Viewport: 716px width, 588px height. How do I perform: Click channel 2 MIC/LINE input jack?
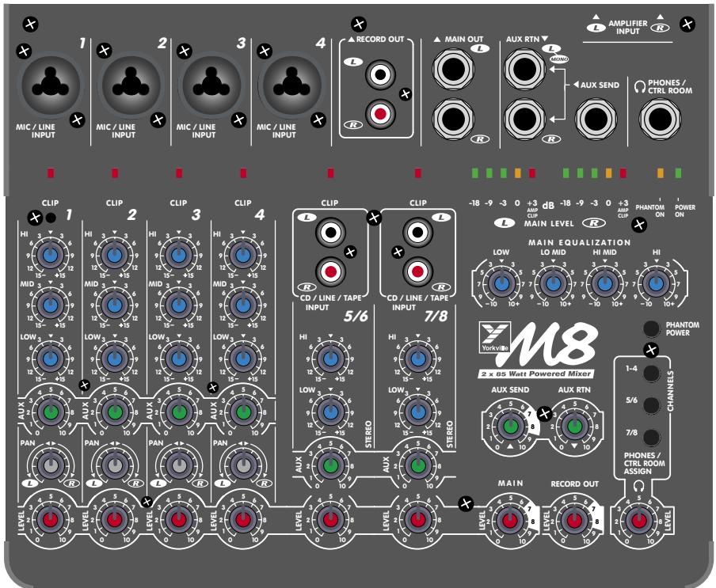click(131, 85)
